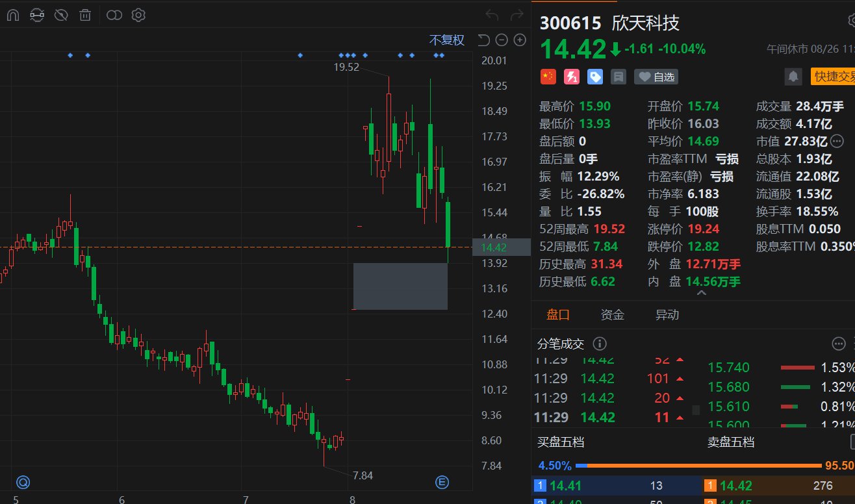Undo last drawing with left arrow
Image resolution: width=855 pixels, height=504 pixels.
coord(492,15)
